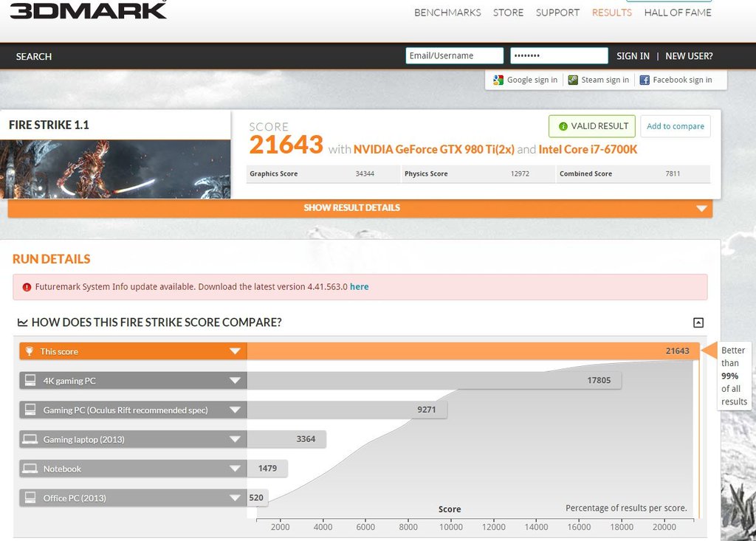
Task: Click the Intel Core i7-6700K text
Action: [588, 150]
